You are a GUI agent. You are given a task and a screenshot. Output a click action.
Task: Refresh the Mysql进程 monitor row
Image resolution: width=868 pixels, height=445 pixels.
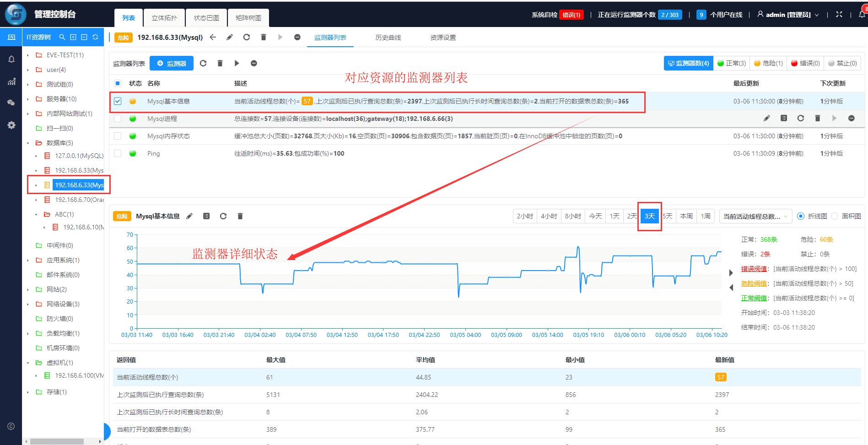tap(801, 118)
